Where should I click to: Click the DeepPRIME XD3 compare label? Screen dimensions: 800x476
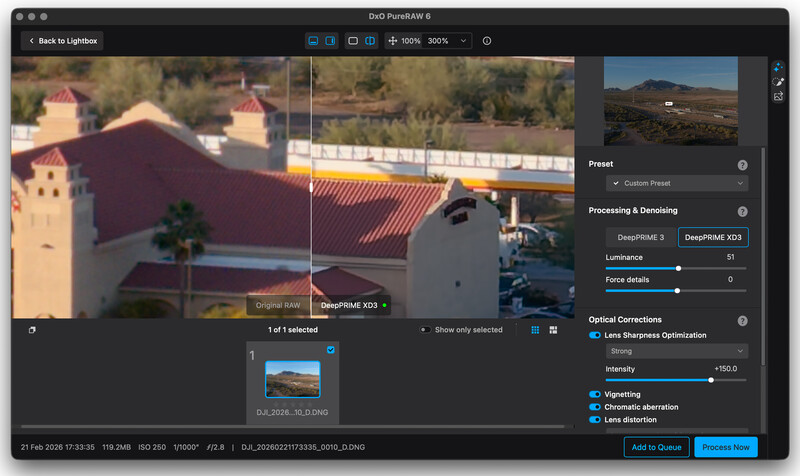[351, 305]
